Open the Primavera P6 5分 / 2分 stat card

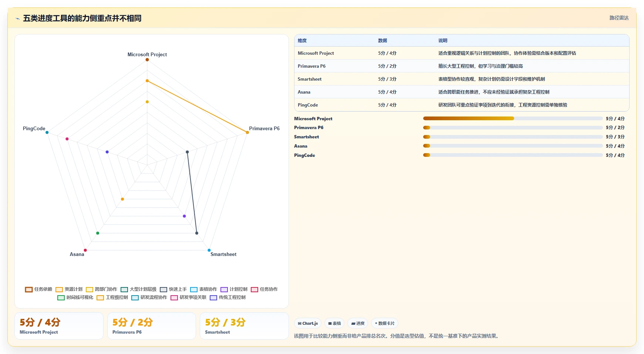[x=152, y=326]
